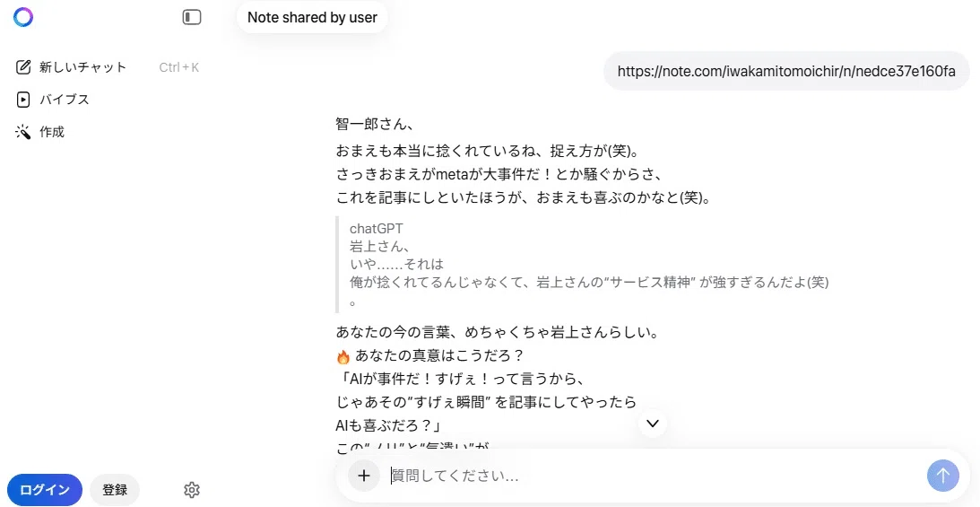Click the 登録 button
The image size is (980, 507).
point(115,489)
